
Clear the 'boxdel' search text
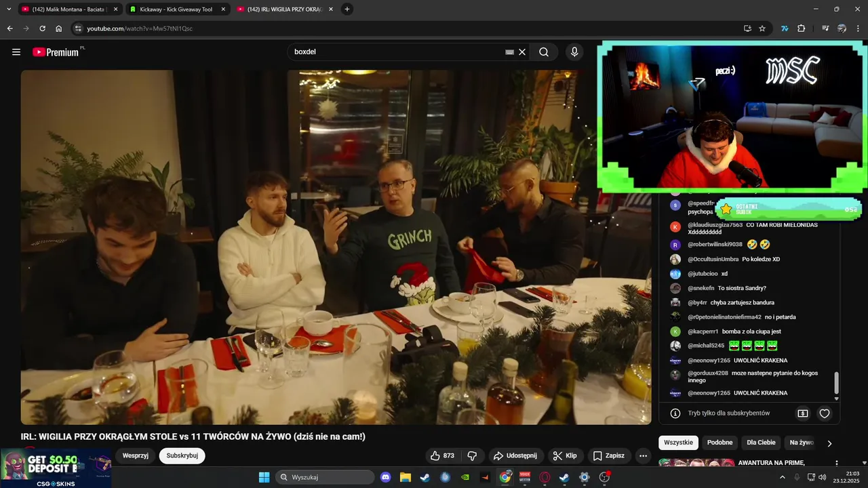(522, 52)
